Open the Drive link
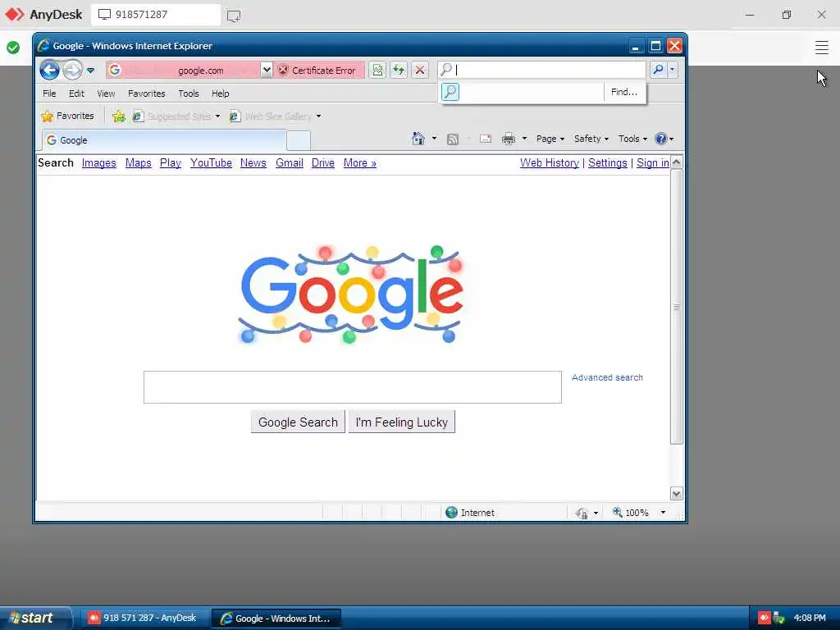The height and width of the screenshot is (630, 840). pos(323,163)
